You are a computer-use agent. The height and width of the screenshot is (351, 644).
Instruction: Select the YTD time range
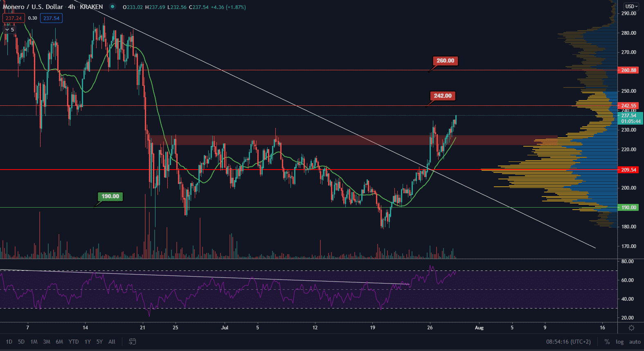[x=74, y=342]
